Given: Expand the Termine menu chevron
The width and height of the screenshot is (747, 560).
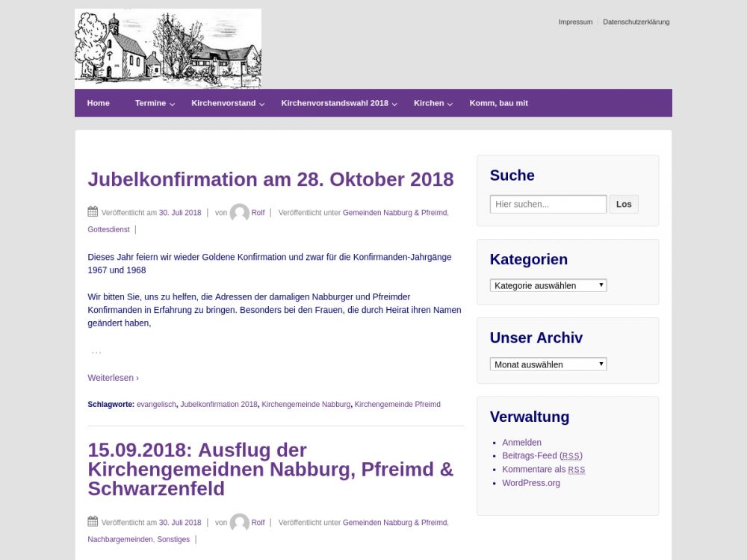Looking at the screenshot, I should (173, 104).
